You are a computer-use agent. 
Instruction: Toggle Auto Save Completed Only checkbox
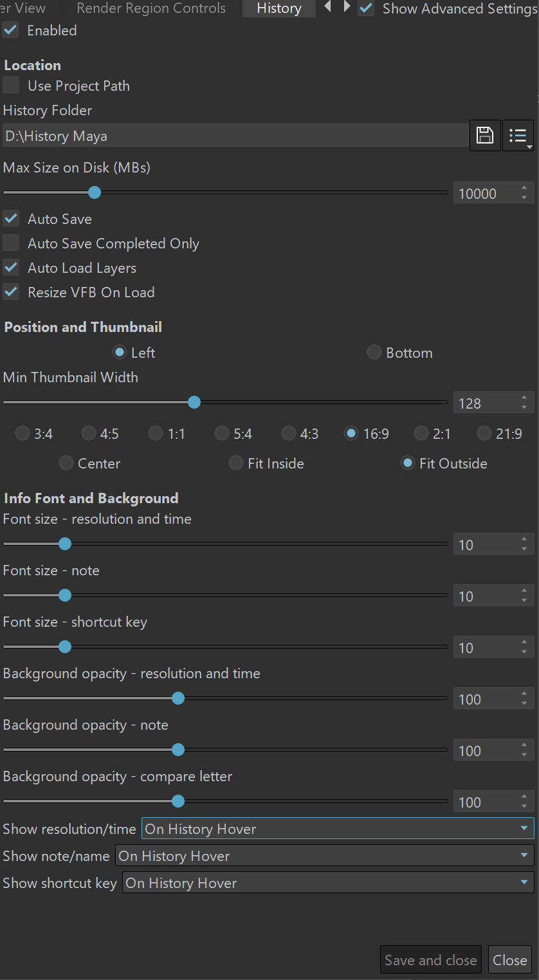[x=11, y=243]
